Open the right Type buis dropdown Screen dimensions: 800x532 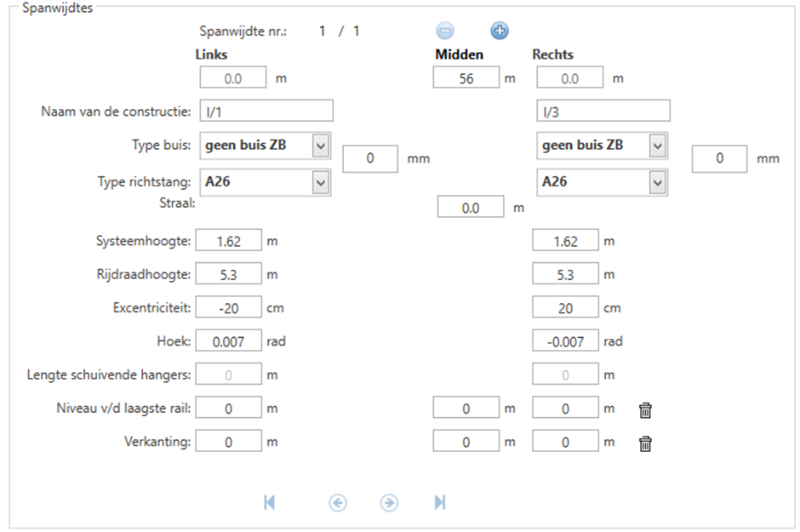click(657, 146)
